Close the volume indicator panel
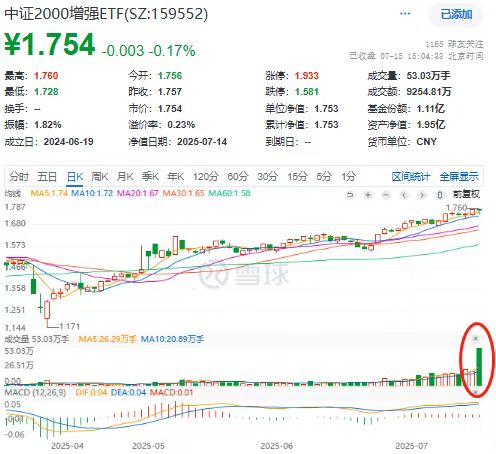496x454 pixels. [x=476, y=339]
